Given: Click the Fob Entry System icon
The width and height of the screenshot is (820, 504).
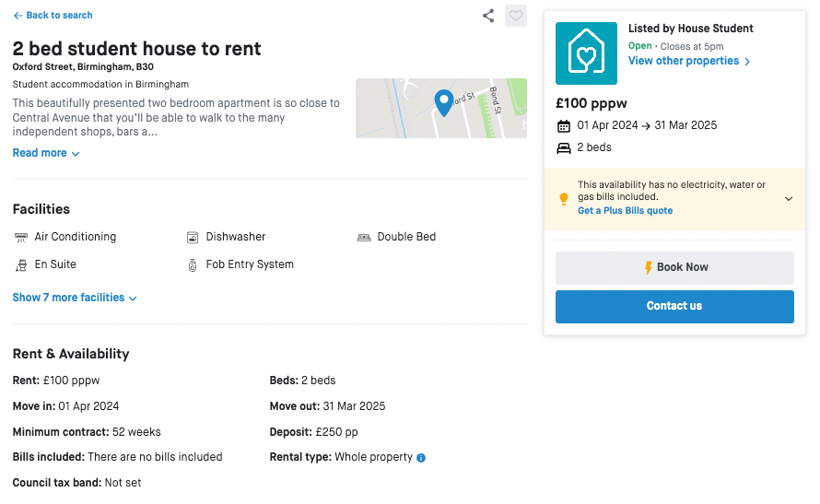Looking at the screenshot, I should (x=193, y=265).
